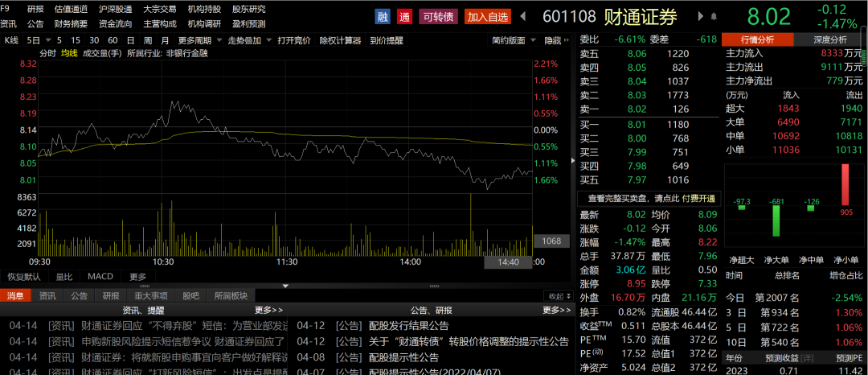Select the 15 minute period
The width and height of the screenshot is (868, 375).
pyautogui.click(x=76, y=40)
